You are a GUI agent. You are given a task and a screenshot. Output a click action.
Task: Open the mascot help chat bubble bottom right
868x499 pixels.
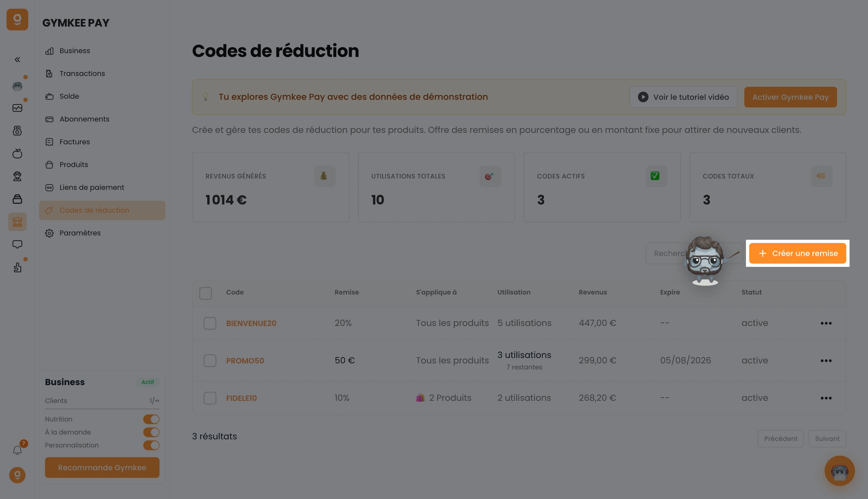[x=839, y=471]
